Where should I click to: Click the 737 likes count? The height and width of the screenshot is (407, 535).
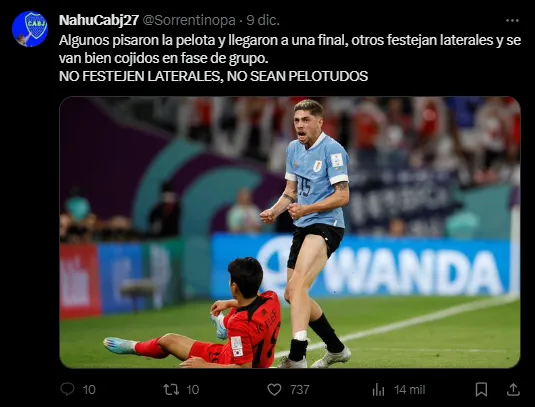pos(300,390)
